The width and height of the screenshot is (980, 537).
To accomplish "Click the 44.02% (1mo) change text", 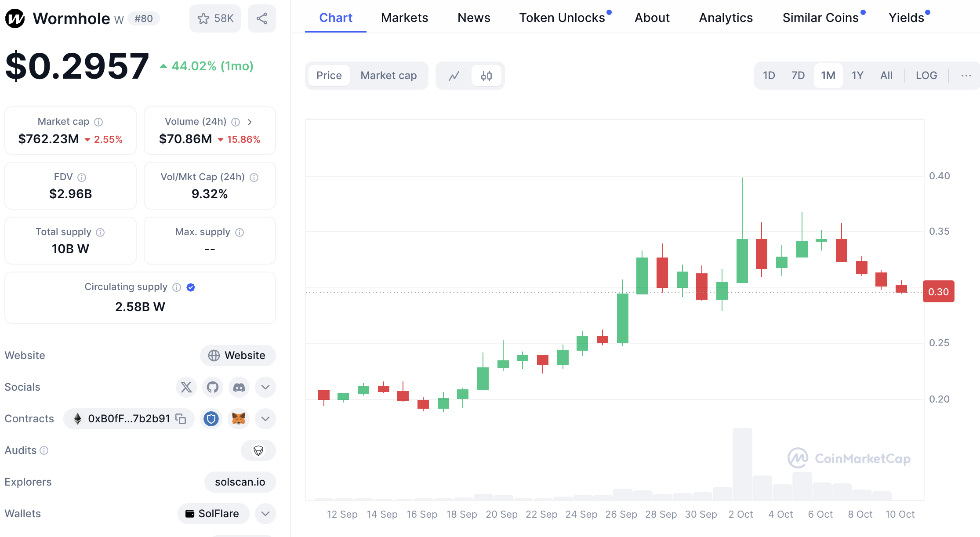I will point(212,66).
